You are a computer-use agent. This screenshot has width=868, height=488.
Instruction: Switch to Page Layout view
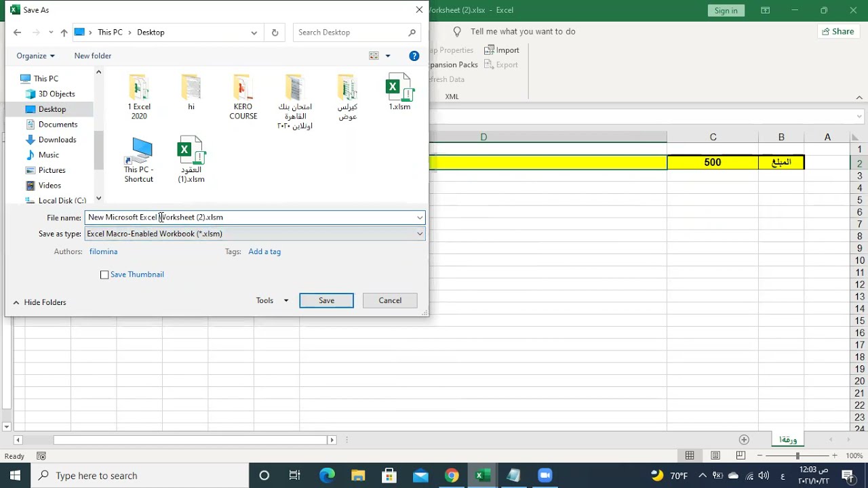point(715,455)
